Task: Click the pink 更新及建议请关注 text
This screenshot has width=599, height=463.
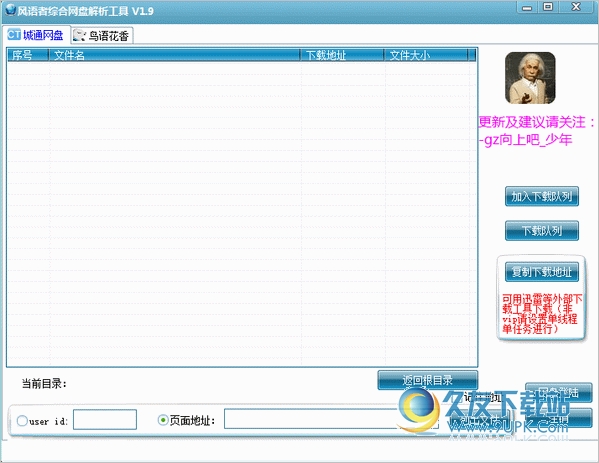Action: [x=537, y=122]
